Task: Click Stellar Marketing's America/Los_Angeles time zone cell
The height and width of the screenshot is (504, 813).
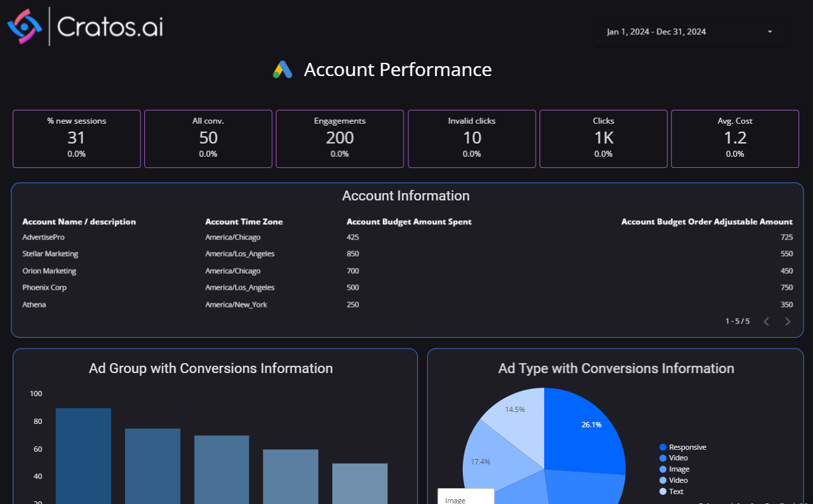Action: coord(240,254)
